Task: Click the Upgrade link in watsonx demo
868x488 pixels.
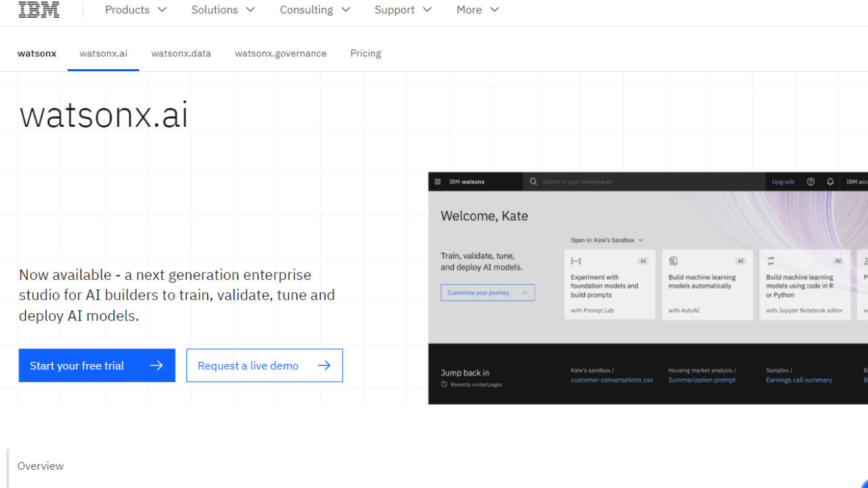Action: [x=783, y=182]
